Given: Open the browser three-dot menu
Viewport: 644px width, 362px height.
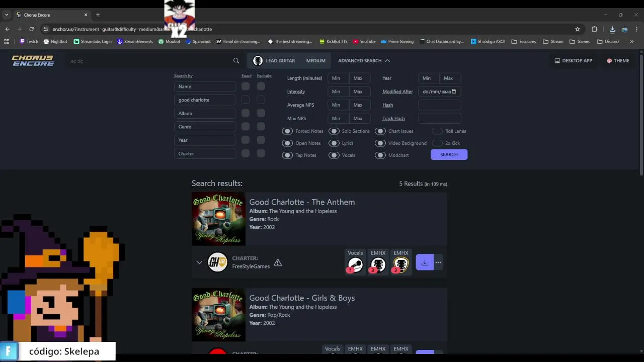Looking at the screenshot, I should (636, 29).
